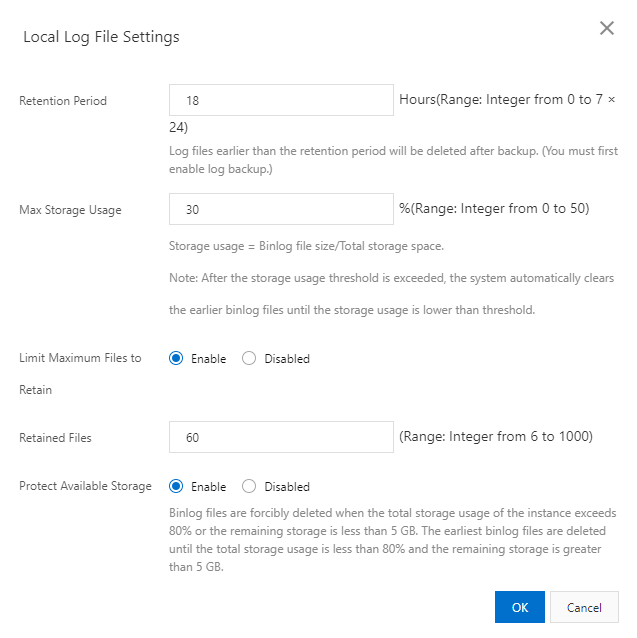
Task: Click the Retained Files number input
Action: (x=281, y=437)
